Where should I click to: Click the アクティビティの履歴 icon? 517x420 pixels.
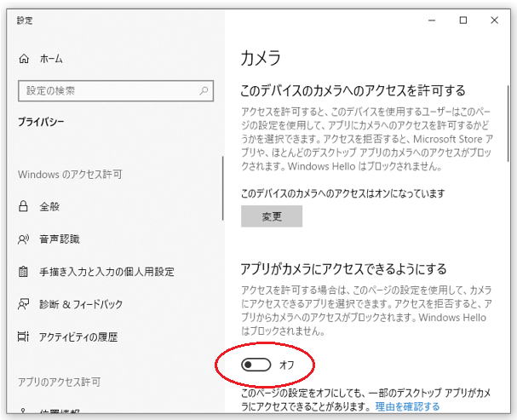coord(23,337)
